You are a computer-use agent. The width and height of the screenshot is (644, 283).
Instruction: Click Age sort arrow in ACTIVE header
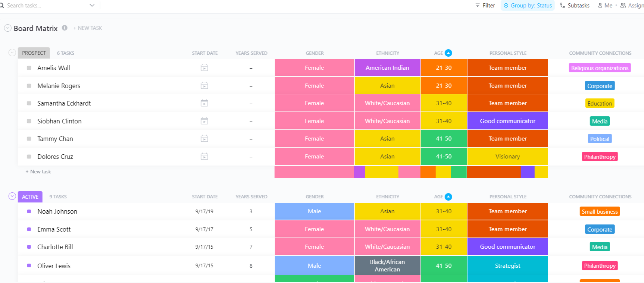tap(448, 197)
